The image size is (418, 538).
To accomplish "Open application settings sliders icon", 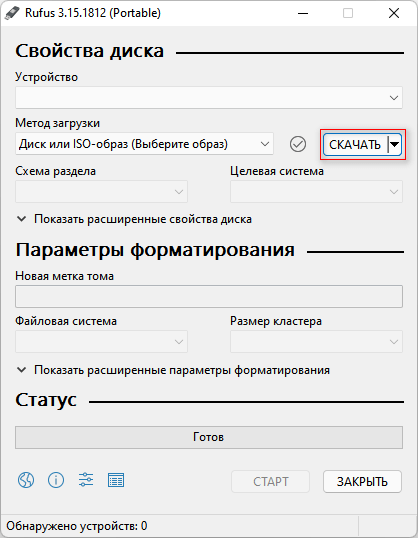I will pyautogui.click(x=86, y=480).
